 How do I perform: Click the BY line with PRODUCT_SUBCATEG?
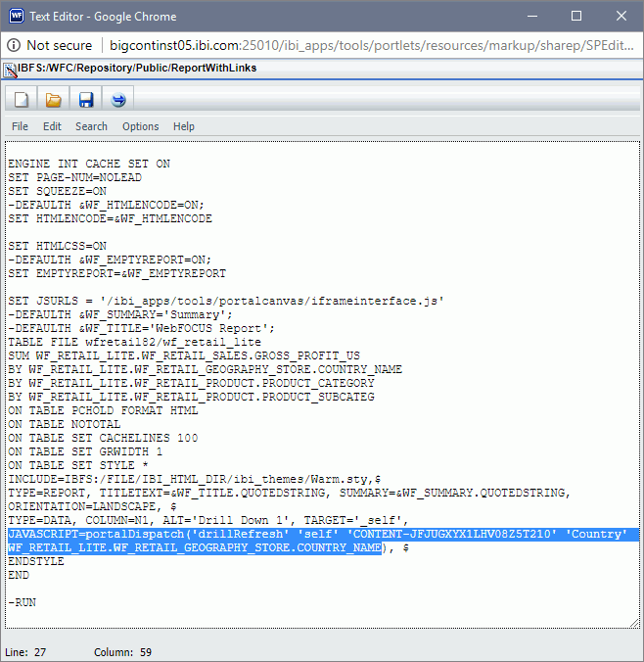pos(191,397)
